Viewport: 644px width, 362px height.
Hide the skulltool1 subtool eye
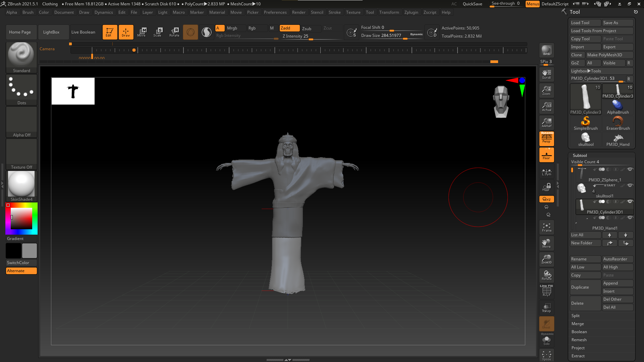630,185
